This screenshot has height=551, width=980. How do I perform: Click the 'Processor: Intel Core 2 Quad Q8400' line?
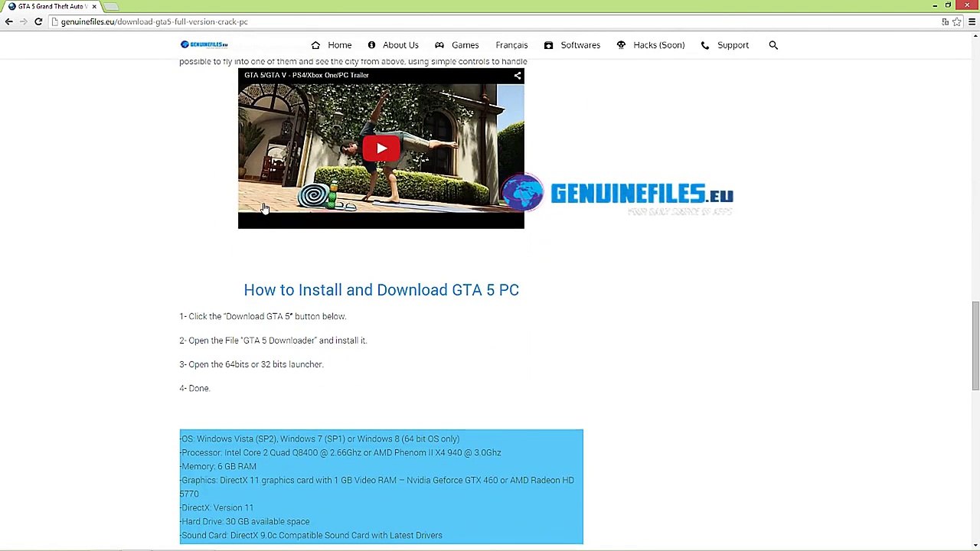pyautogui.click(x=341, y=452)
